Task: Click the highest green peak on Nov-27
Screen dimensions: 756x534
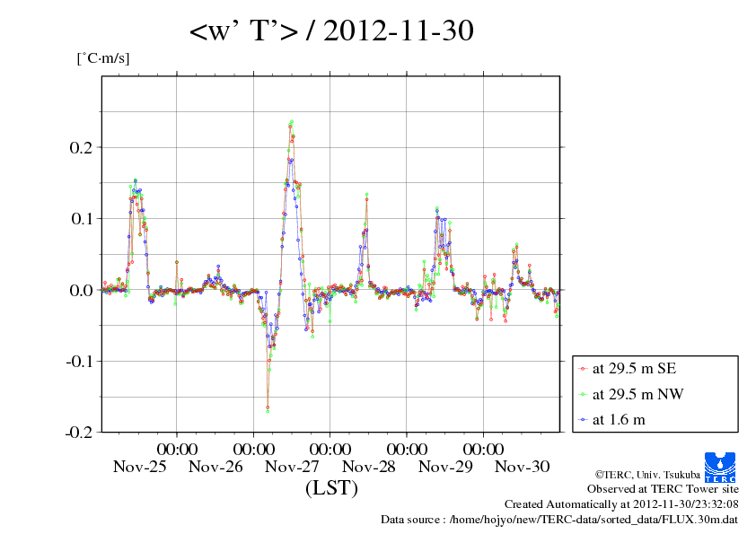Action: click(x=292, y=122)
